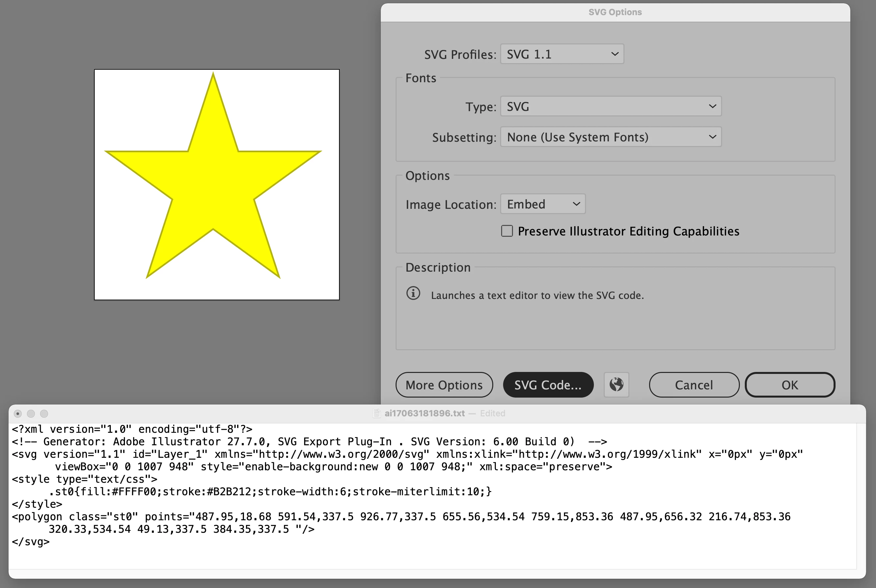Click the info icon in Description
The image size is (876, 588).
click(413, 293)
